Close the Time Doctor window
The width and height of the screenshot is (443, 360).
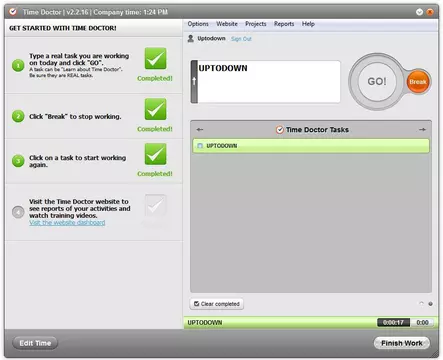tap(430, 12)
